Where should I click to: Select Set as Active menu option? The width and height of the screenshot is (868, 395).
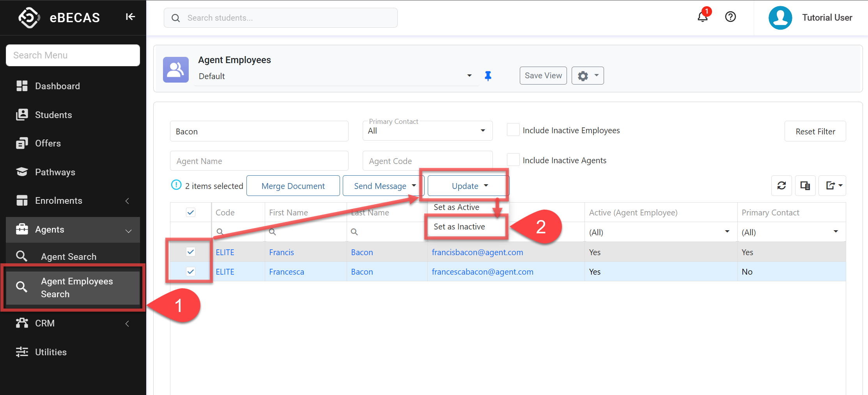click(456, 207)
